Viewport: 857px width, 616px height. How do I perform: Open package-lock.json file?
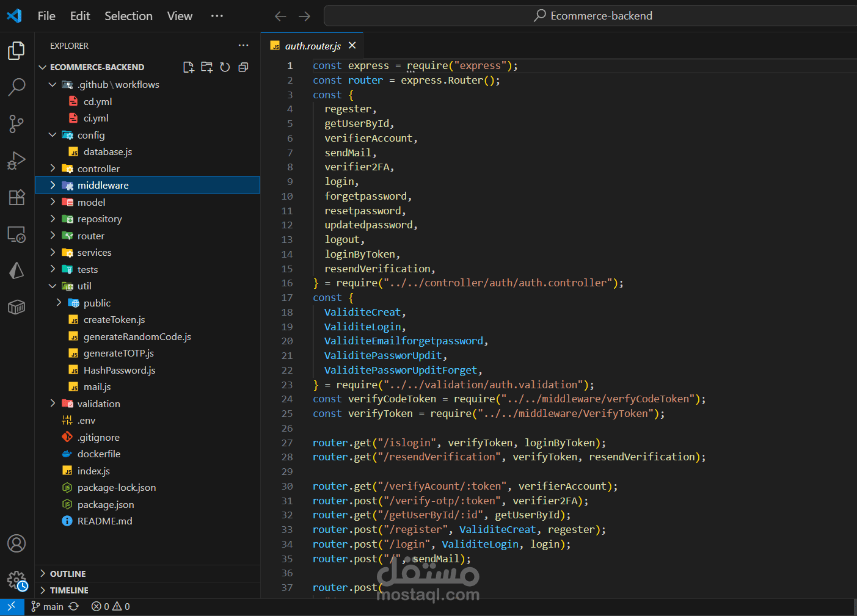pos(148,487)
